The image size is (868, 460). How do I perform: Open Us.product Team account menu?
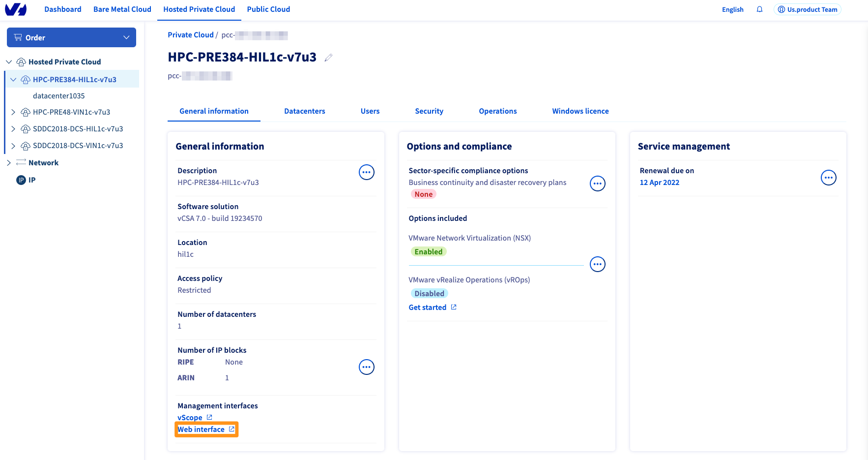coord(808,9)
